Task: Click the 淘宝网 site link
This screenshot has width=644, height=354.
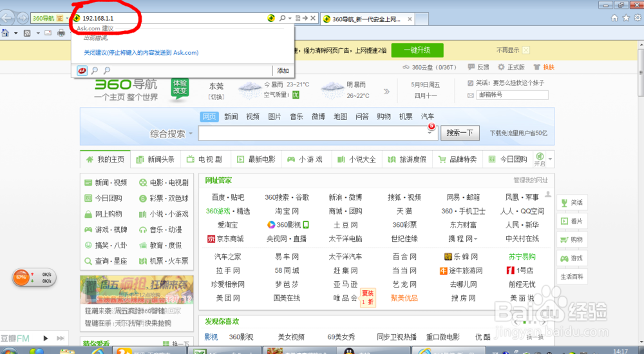Action: 287,211
